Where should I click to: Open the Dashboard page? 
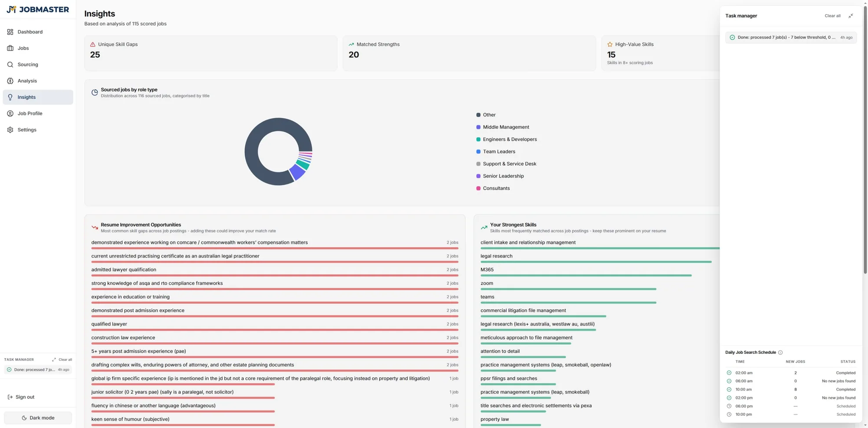coord(38,32)
